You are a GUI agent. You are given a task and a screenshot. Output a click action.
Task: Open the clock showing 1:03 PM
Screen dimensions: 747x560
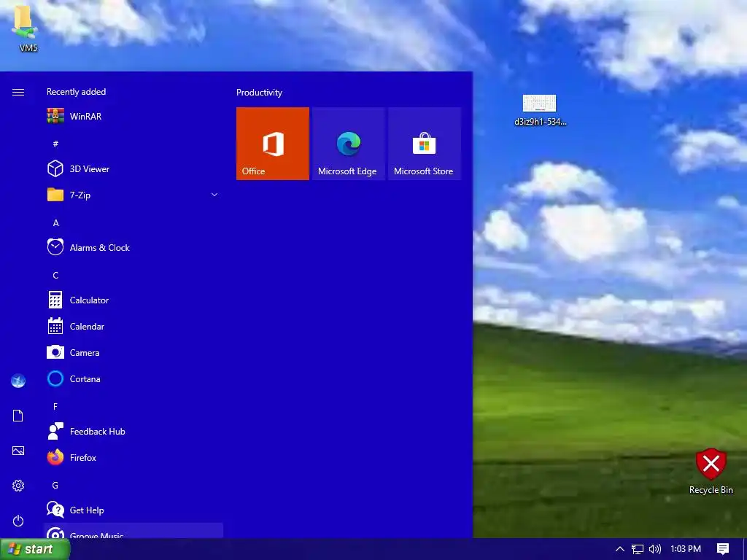(686, 549)
